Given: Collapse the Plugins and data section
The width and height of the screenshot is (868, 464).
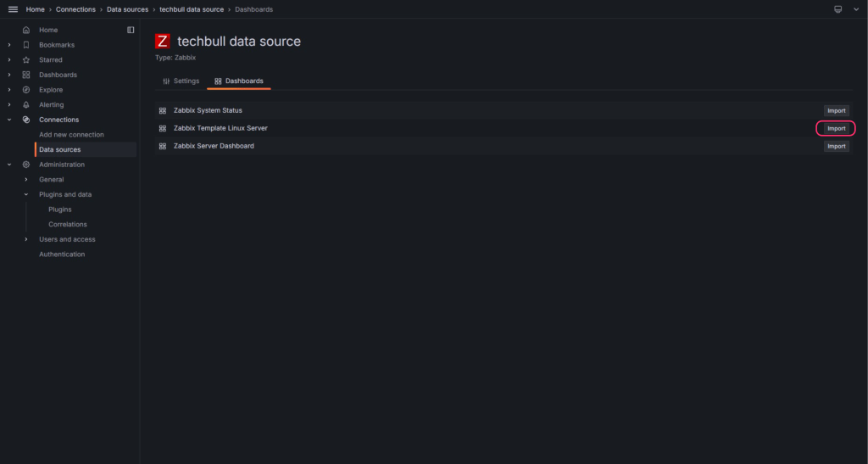Looking at the screenshot, I should (26, 194).
